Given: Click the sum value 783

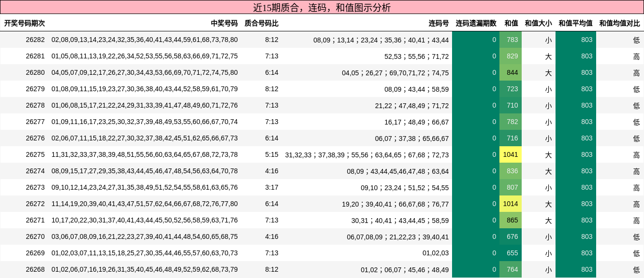Looking at the screenshot, I should [x=511, y=40].
